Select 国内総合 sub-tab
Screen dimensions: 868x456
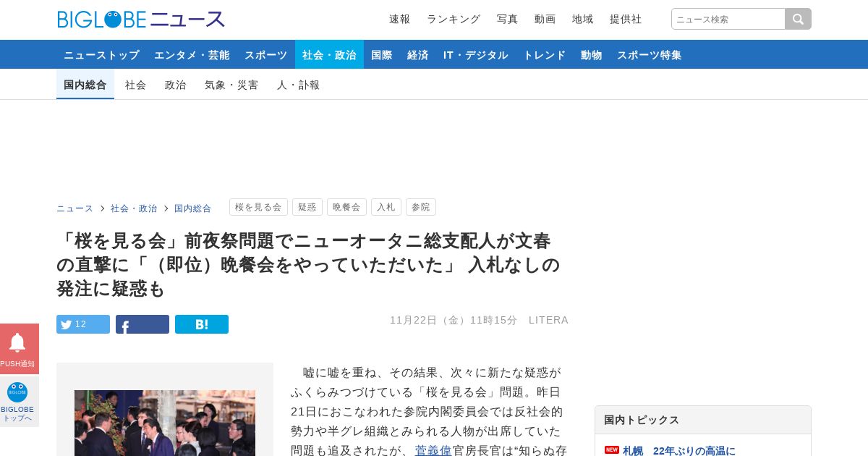point(85,85)
